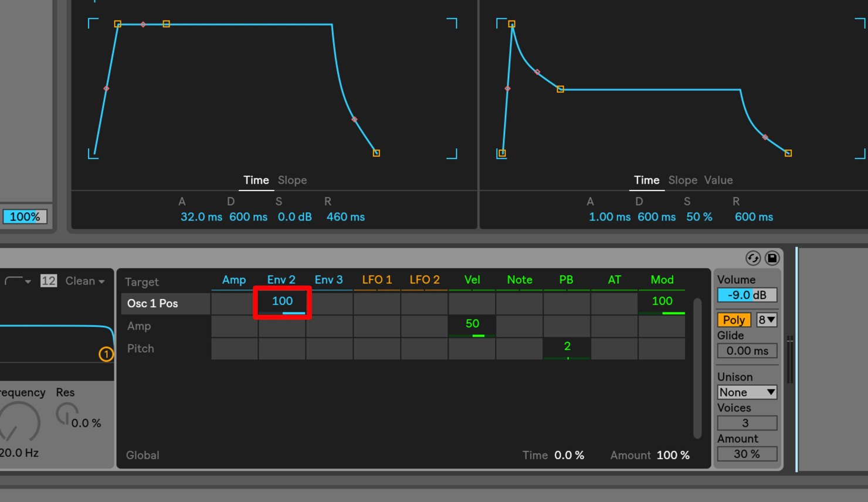Click the AT column header
This screenshot has width=868, height=502.
[x=614, y=280]
